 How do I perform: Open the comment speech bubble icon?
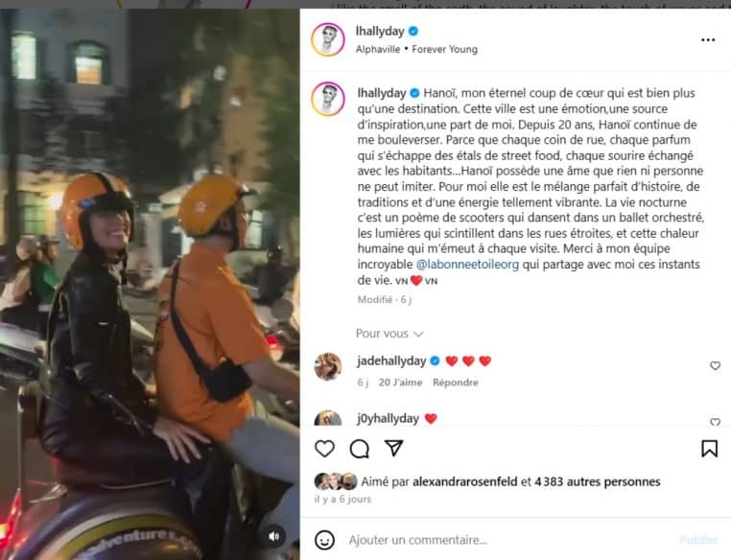[x=360, y=449]
